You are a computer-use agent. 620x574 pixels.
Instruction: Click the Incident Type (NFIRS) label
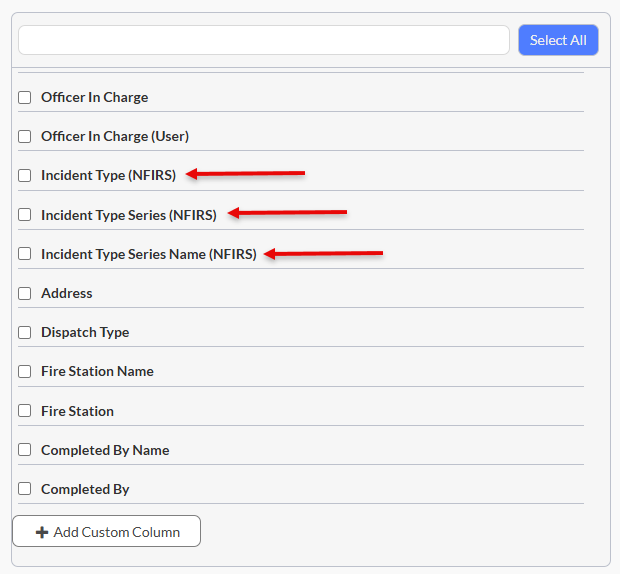coord(108,175)
